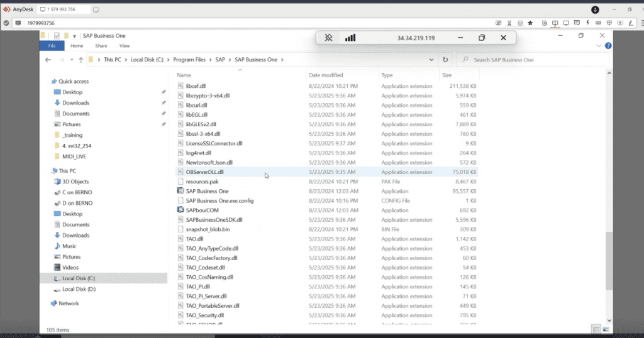
Task: Click the quick access Properties checkmark icon
Action: 57,36
